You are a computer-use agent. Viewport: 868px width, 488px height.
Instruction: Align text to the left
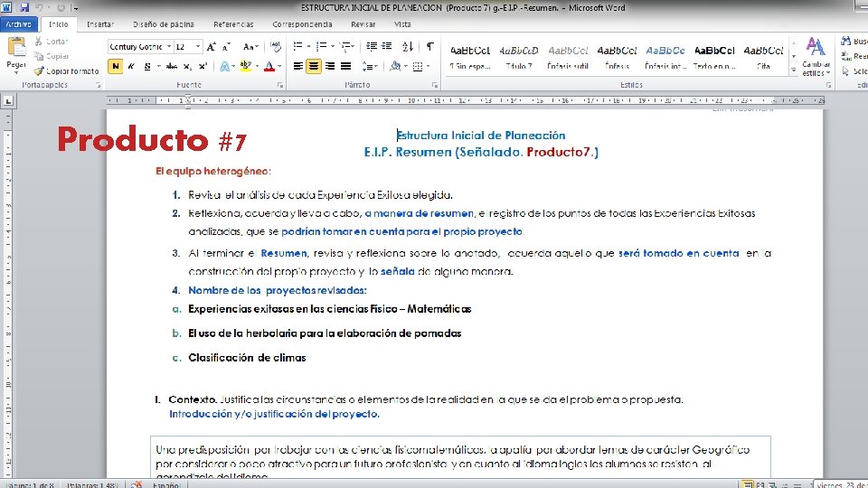tap(297, 66)
